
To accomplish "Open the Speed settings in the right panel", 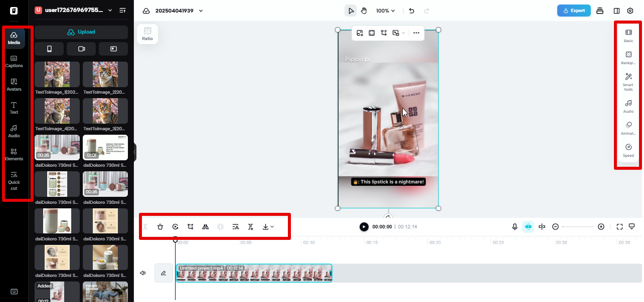I will (628, 150).
